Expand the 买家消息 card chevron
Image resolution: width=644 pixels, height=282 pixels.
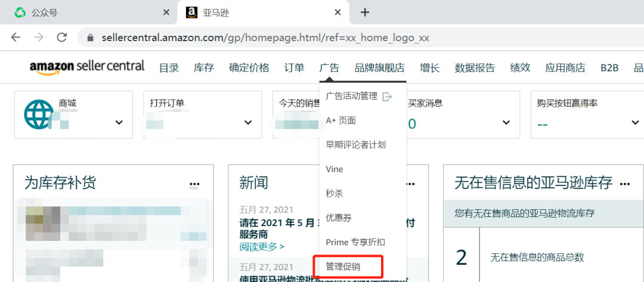pyautogui.click(x=506, y=122)
